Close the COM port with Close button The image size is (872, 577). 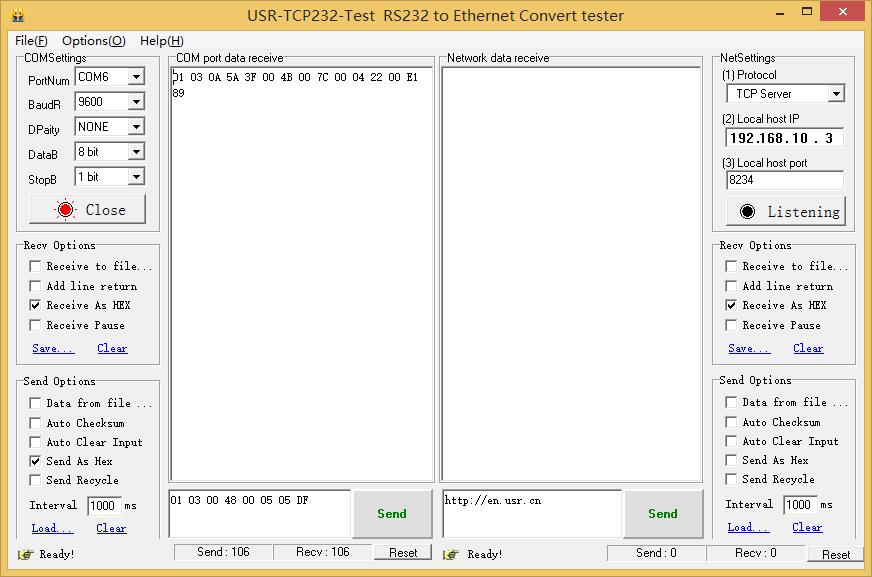[x=87, y=209]
